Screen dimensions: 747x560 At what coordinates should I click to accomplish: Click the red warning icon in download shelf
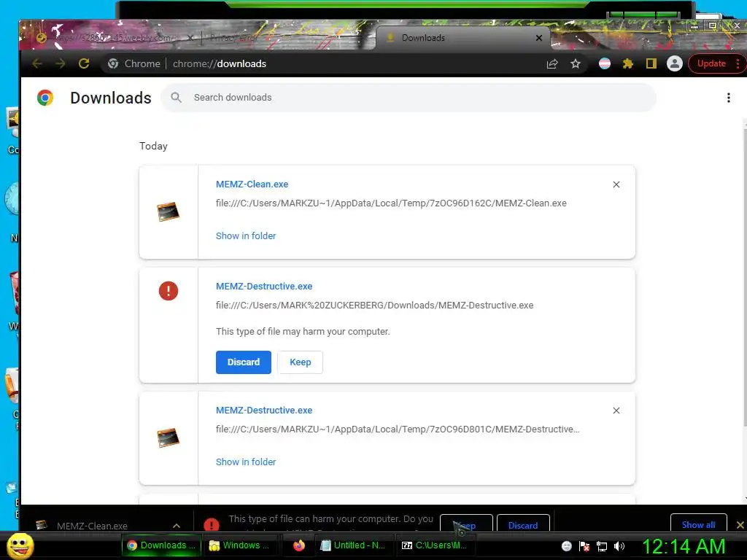[211, 524]
